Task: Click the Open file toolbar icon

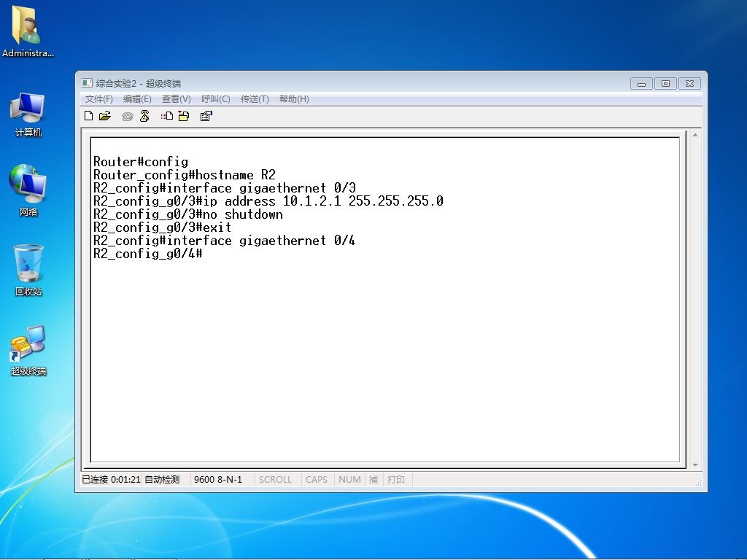Action: tap(105, 116)
